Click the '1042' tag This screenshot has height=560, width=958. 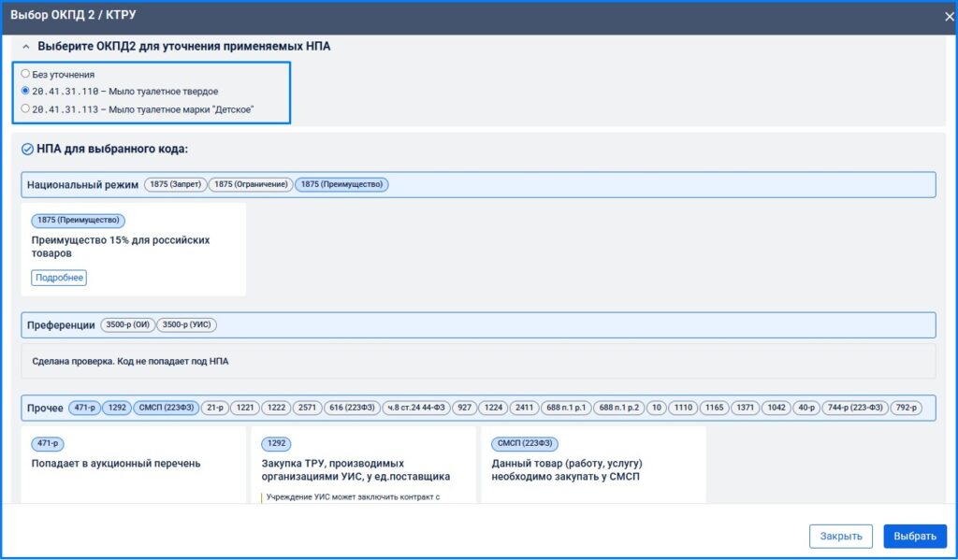pyautogui.click(x=777, y=408)
